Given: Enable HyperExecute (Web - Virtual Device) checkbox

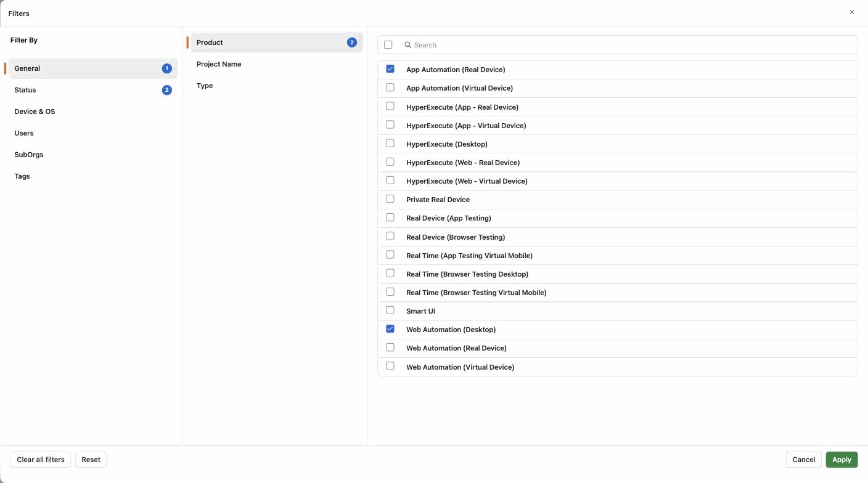Looking at the screenshot, I should [x=390, y=181].
